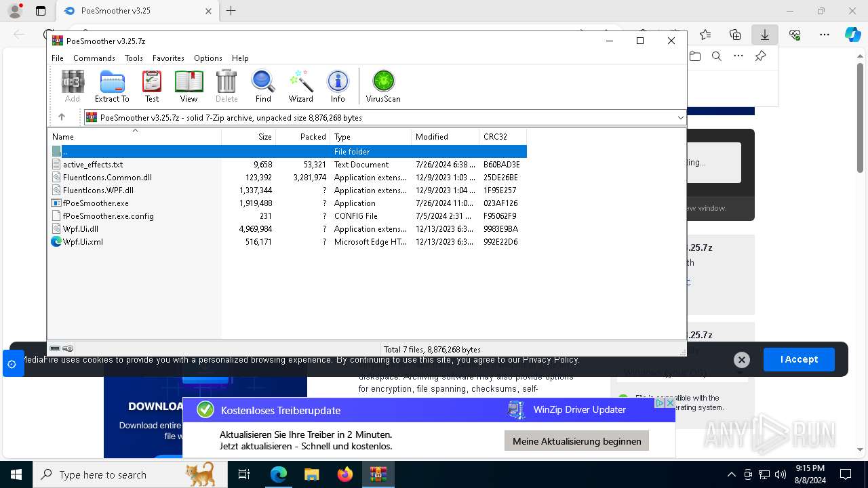
Task: Sort by Name column header
Action: click(134, 136)
